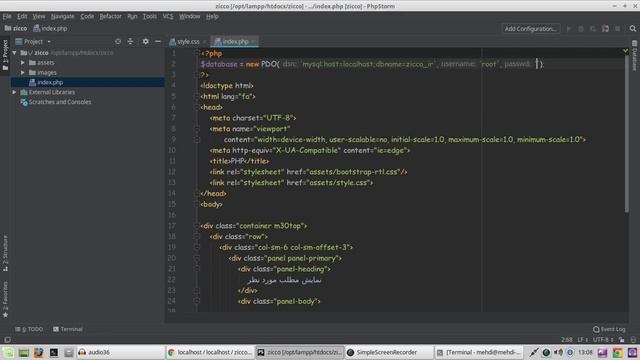This screenshot has height=360, width=640.
Task: Open the Favorites vertical tool window
Action: (x=5, y=299)
